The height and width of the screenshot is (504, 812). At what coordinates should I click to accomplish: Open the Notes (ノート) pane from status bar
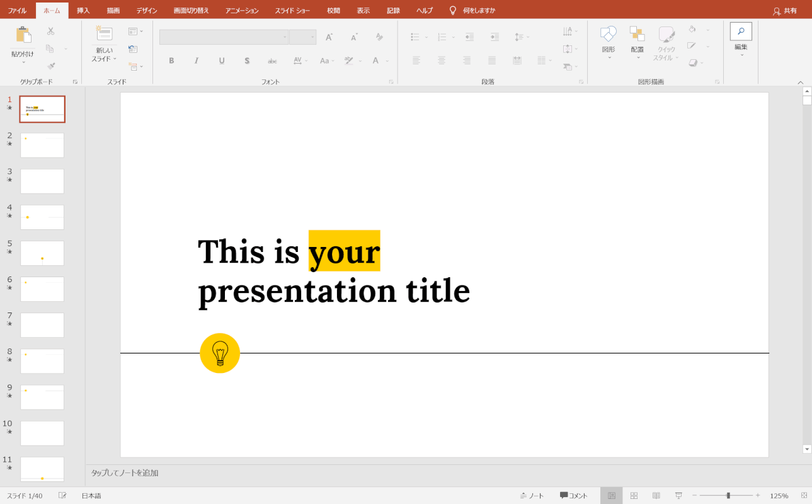532,496
